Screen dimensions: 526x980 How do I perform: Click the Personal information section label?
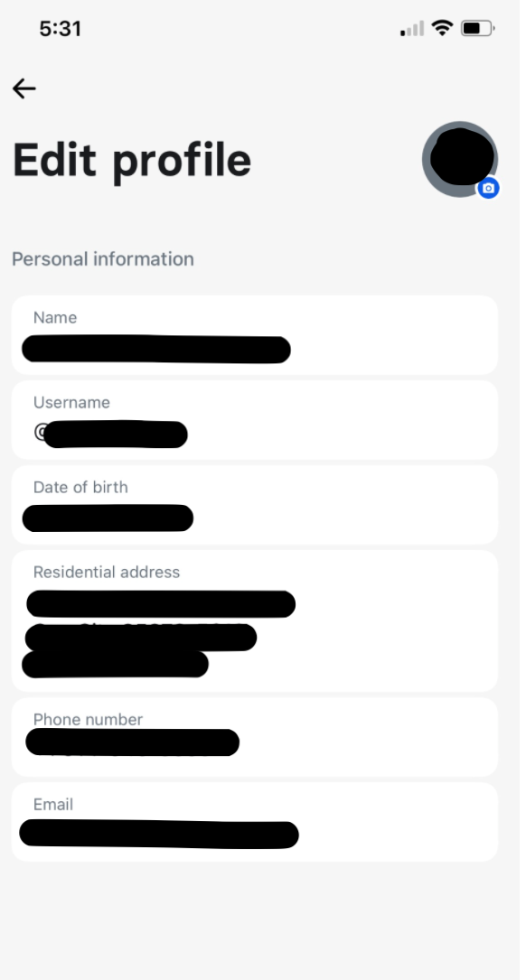click(103, 258)
